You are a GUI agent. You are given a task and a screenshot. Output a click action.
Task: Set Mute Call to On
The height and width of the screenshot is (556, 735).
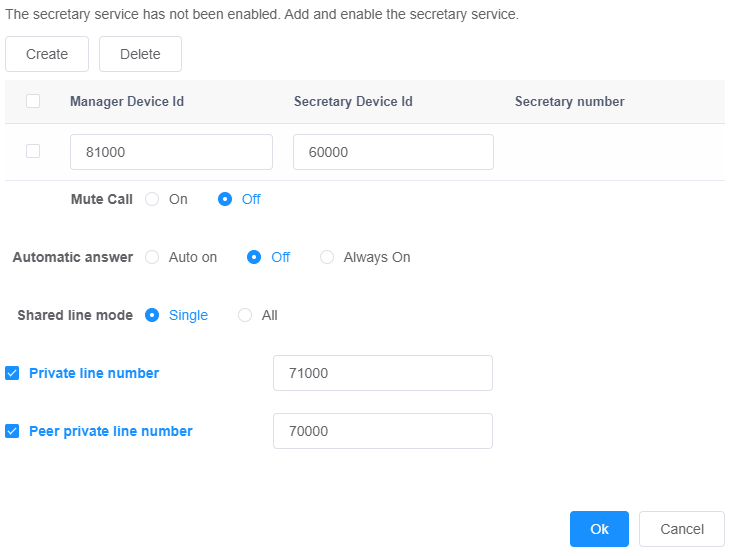(x=152, y=199)
